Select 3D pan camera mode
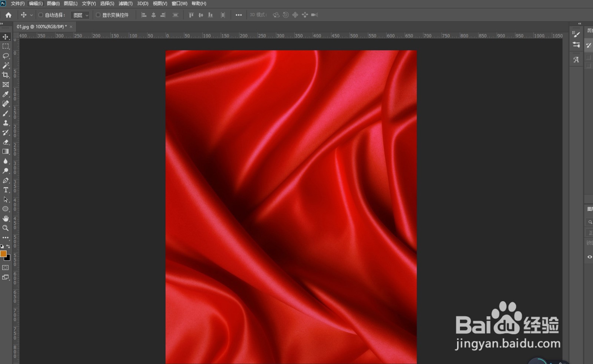Image resolution: width=593 pixels, height=364 pixels. click(295, 15)
